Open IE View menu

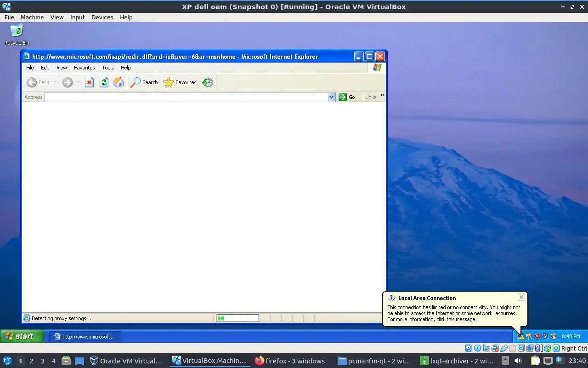pyautogui.click(x=62, y=68)
